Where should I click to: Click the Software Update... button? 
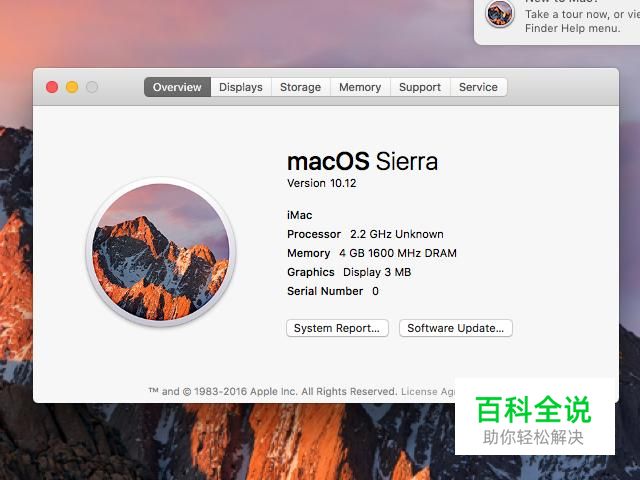(456, 328)
